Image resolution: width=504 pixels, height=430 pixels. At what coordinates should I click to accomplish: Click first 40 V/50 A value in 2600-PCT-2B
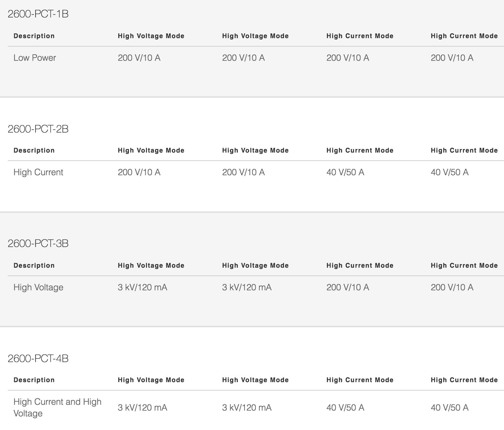345,172
